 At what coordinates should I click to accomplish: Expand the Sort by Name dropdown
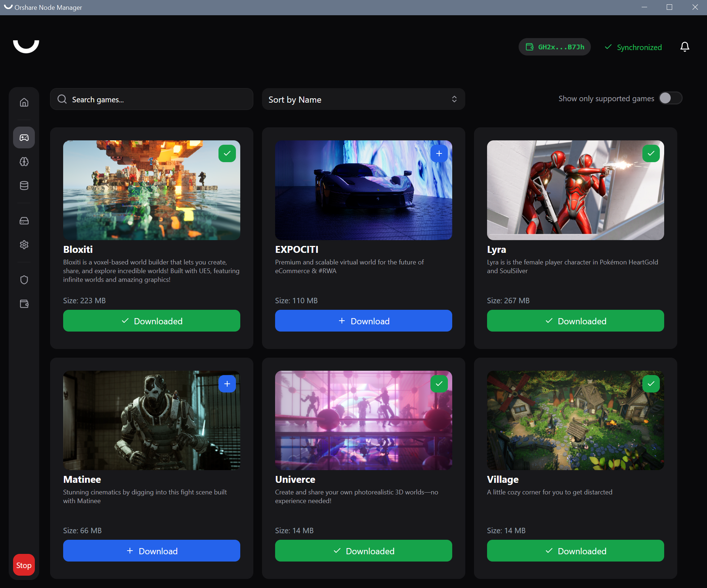click(x=363, y=99)
